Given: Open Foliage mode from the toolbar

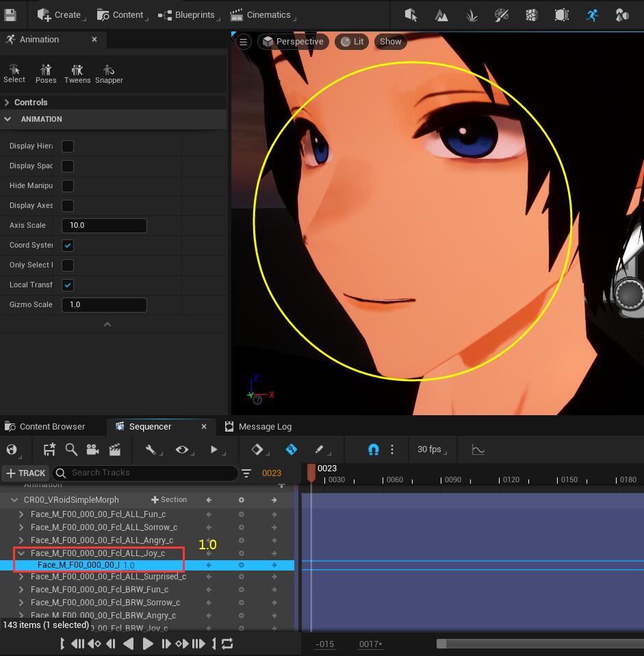Looking at the screenshot, I should pos(471,15).
